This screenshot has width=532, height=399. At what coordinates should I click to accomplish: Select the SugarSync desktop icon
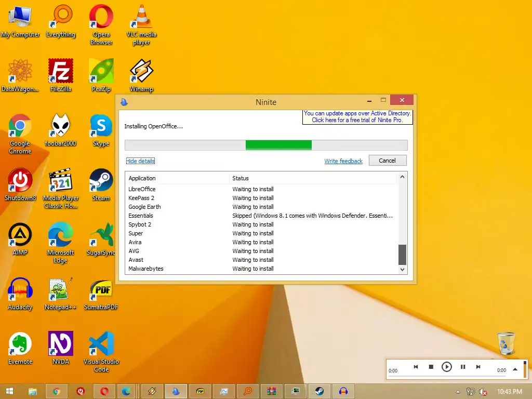[101, 240]
